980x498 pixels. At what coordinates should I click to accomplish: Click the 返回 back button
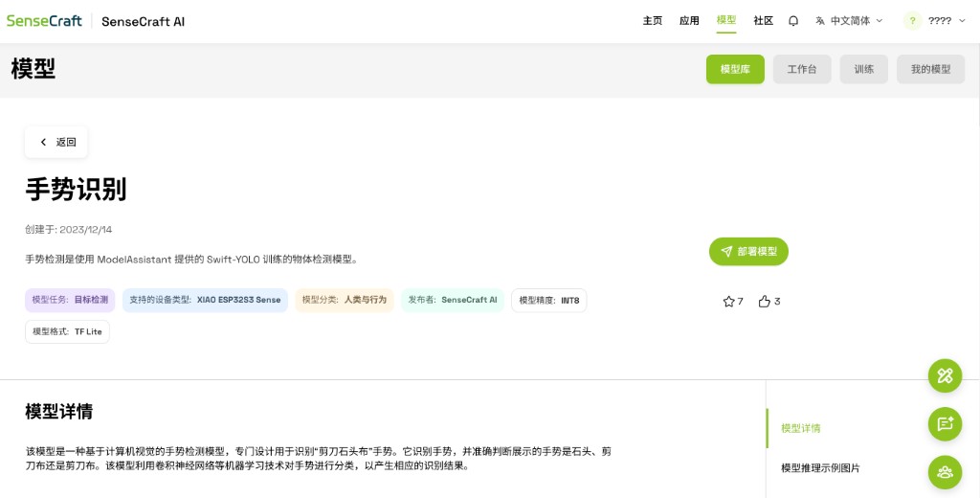click(x=56, y=142)
